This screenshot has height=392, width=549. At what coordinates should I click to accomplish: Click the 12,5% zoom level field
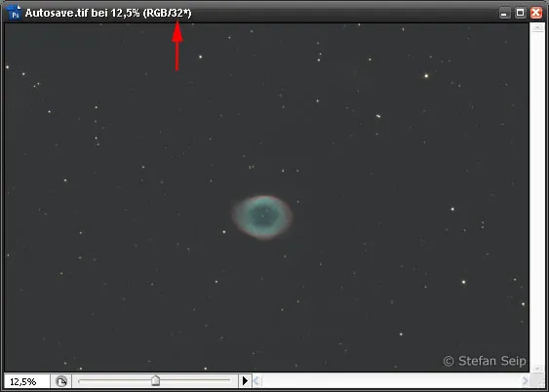(27, 381)
